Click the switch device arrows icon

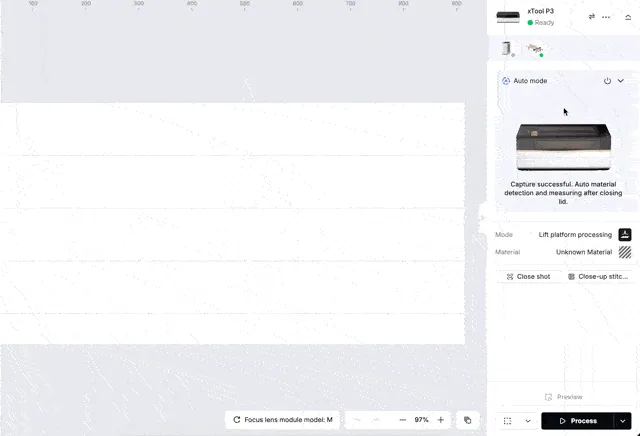click(591, 17)
